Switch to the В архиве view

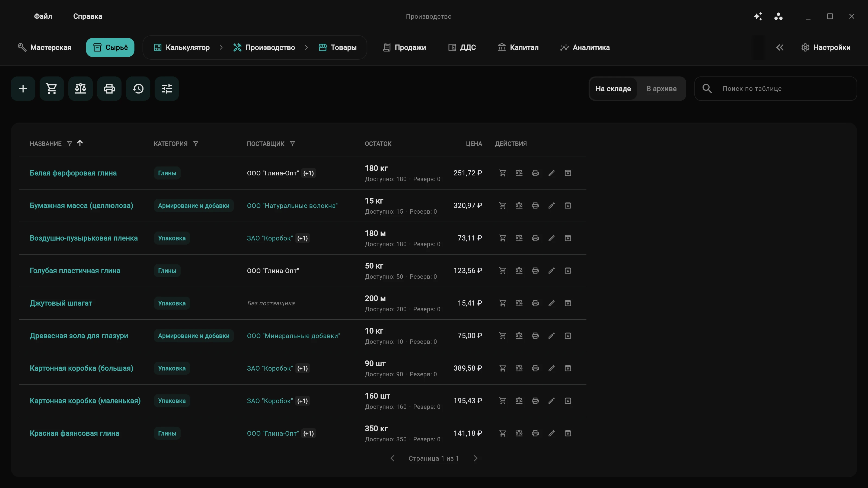click(661, 89)
